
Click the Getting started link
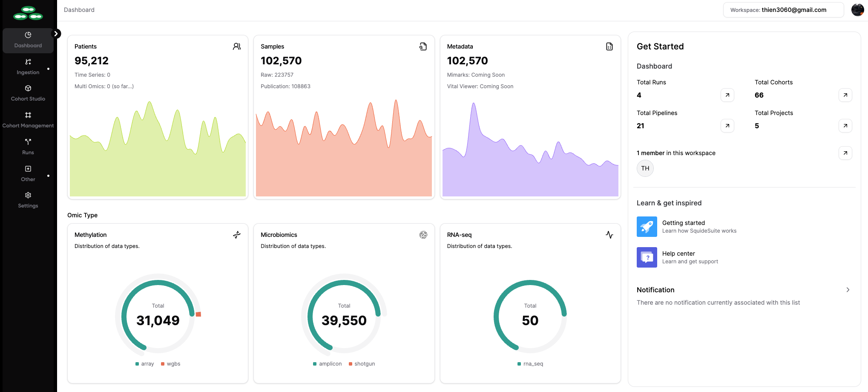tap(683, 223)
